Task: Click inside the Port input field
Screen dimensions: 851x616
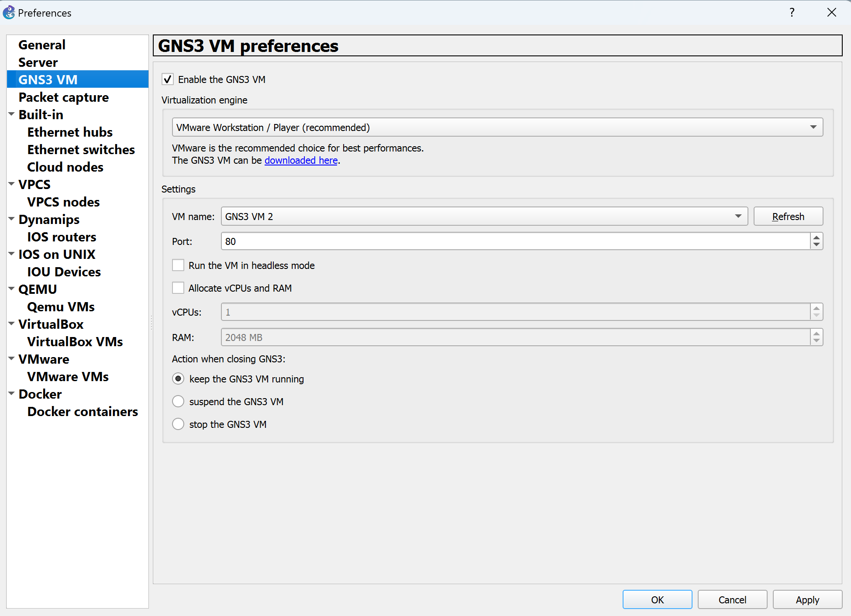Action: 437,241
